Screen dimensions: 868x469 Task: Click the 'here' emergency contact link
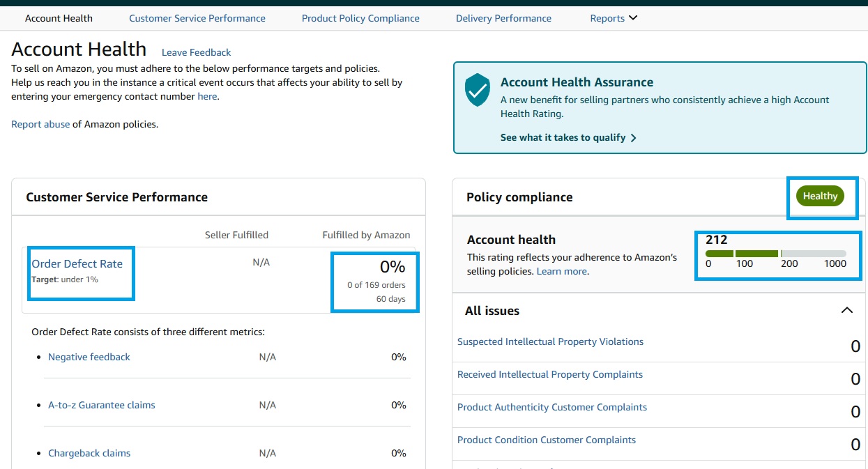[207, 96]
